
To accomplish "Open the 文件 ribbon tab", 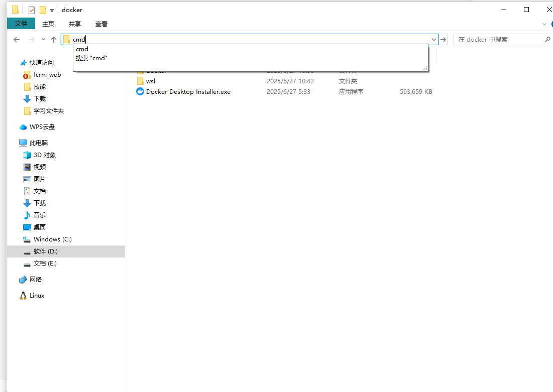I will coord(21,24).
